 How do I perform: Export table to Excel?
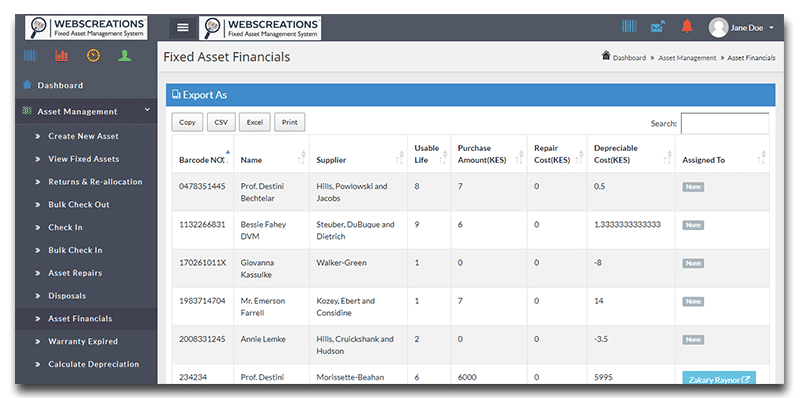coord(255,122)
